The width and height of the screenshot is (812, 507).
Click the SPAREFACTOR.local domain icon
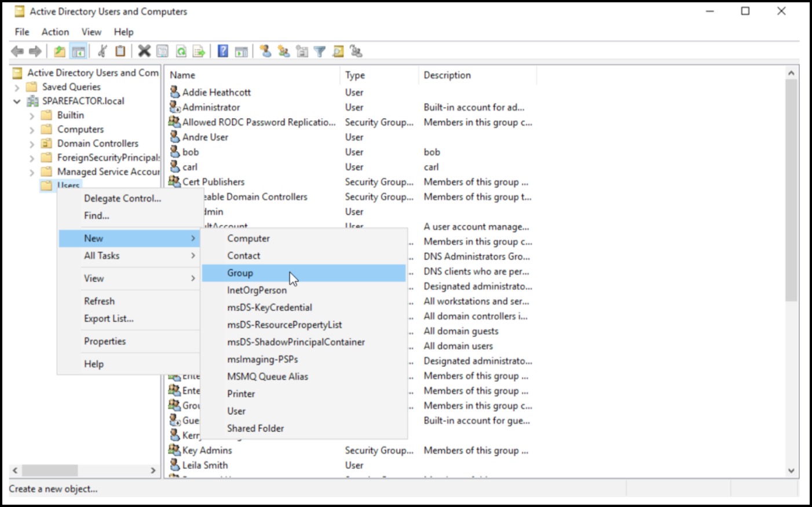pyautogui.click(x=33, y=101)
